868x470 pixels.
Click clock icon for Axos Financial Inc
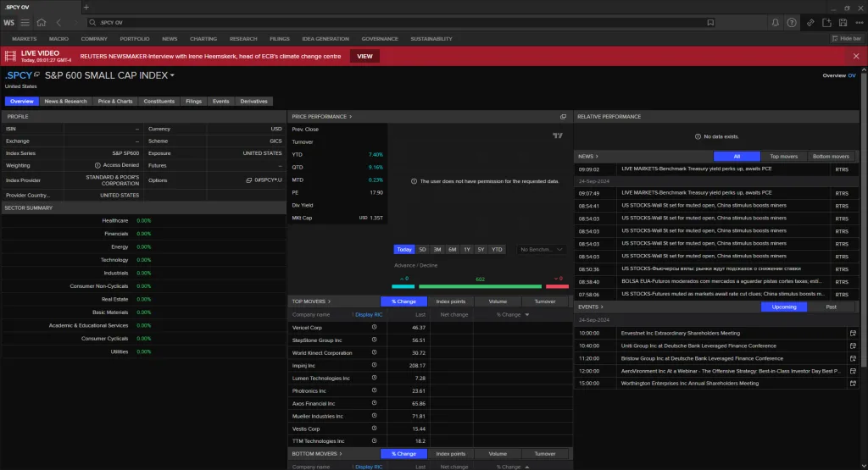coord(374,403)
